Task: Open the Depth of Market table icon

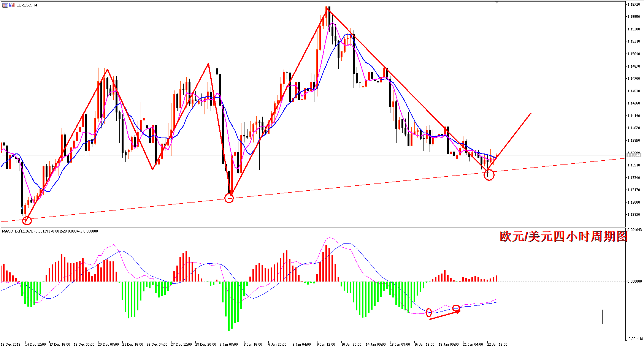Action: pyautogui.click(x=5, y=5)
